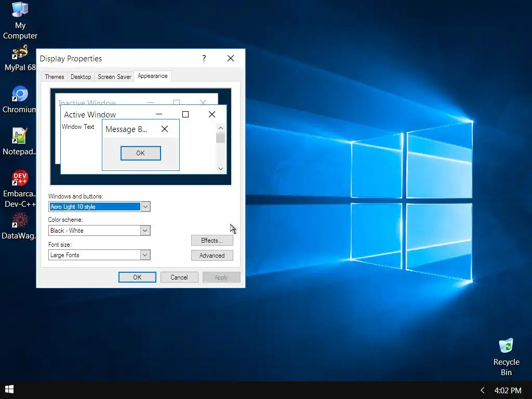Click the greyed Apply button

(221, 277)
